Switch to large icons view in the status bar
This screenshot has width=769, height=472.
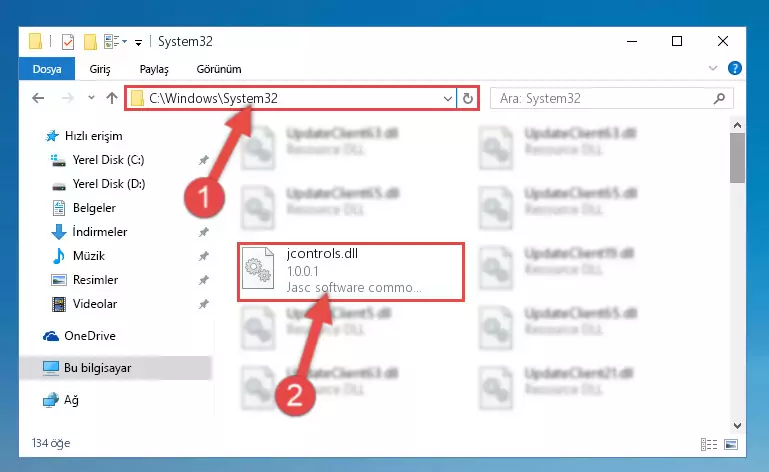click(731, 445)
